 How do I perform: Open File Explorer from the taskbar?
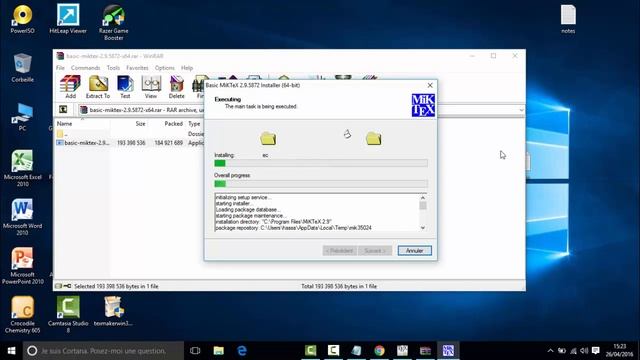pyautogui.click(x=219, y=351)
